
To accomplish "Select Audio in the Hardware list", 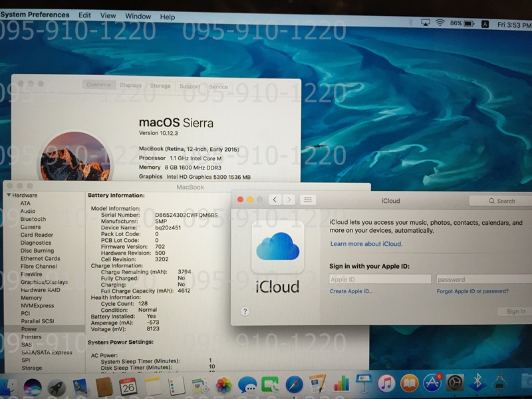I will point(28,211).
